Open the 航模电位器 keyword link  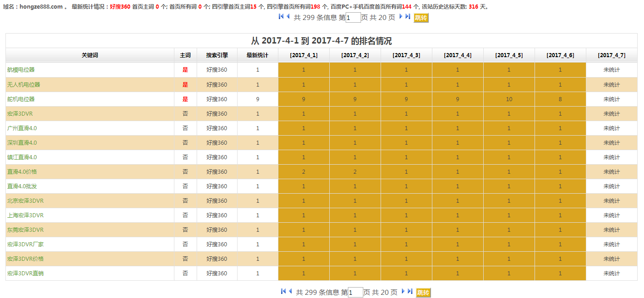point(21,70)
